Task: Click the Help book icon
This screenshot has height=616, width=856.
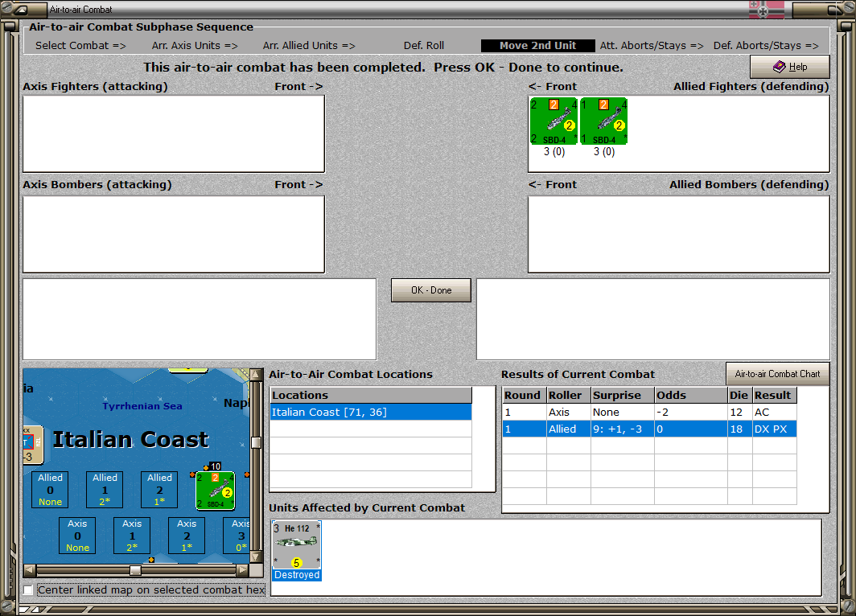Action: [x=779, y=67]
